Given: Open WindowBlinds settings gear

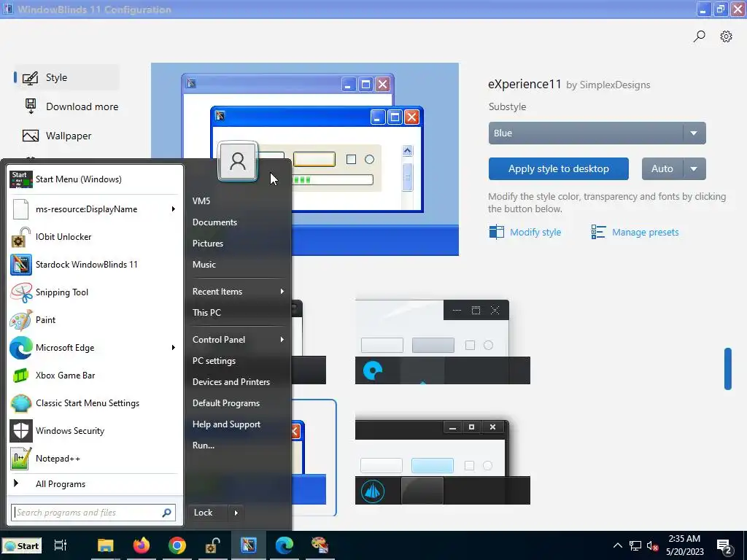Looking at the screenshot, I should click(726, 36).
